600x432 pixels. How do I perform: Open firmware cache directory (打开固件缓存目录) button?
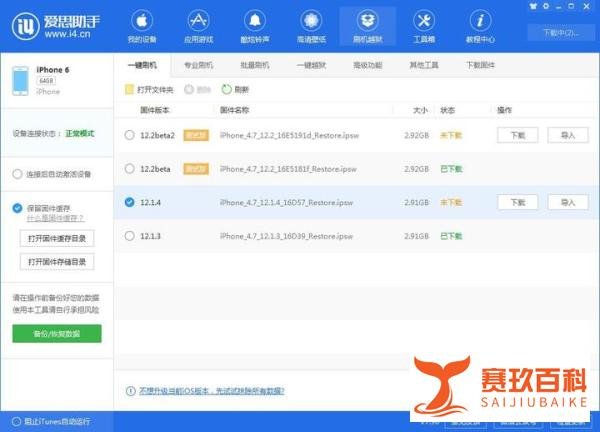(57, 239)
